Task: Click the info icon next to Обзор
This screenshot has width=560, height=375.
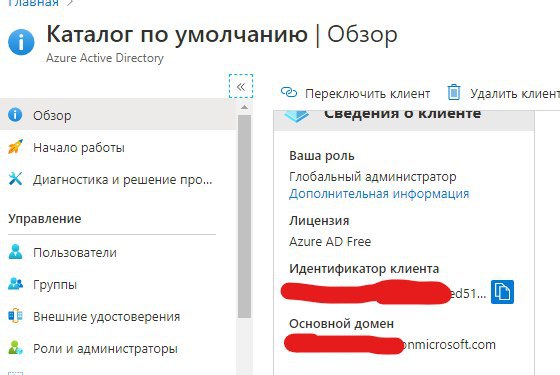Action: 15,115
